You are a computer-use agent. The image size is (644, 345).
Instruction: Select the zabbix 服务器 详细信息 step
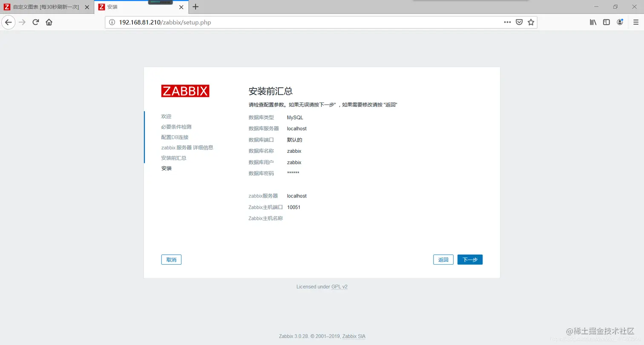pyautogui.click(x=187, y=148)
